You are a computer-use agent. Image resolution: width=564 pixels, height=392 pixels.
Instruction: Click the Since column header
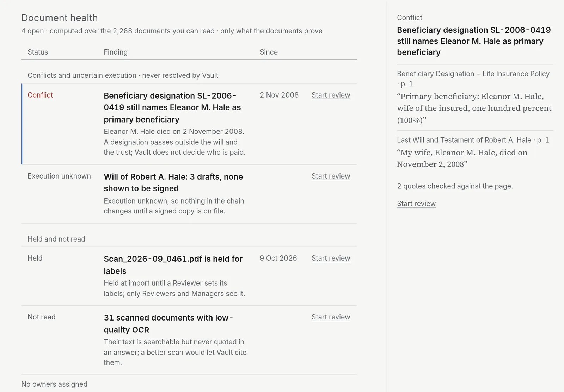[269, 52]
